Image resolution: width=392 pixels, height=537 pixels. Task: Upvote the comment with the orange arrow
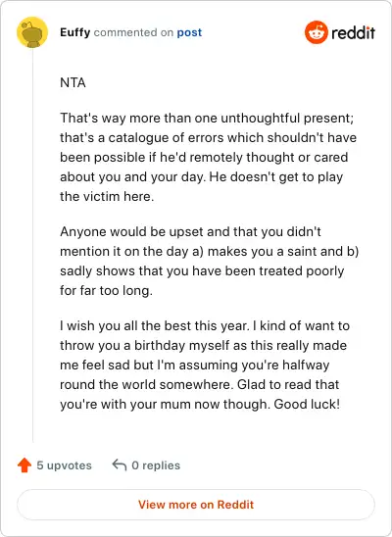tap(24, 465)
